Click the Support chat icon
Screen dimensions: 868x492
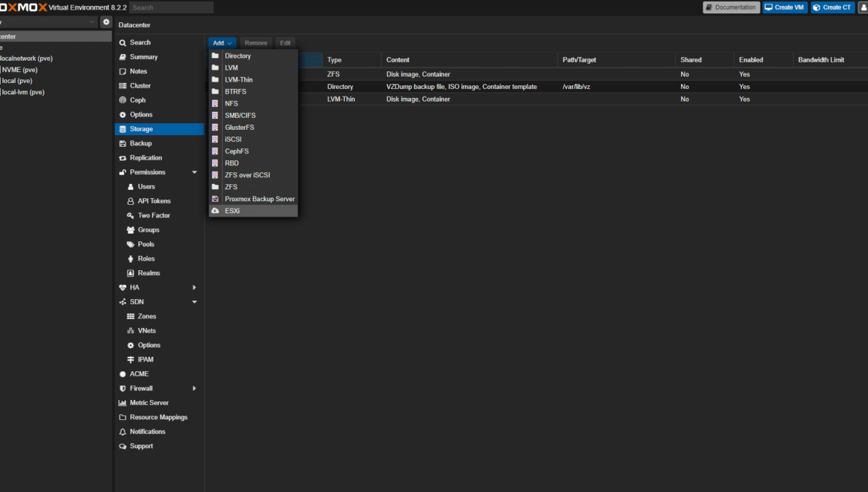point(123,446)
